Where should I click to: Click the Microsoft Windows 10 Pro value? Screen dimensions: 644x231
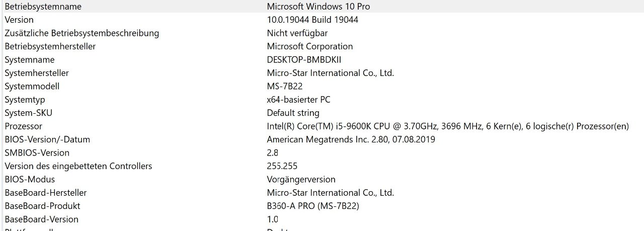pos(318,7)
